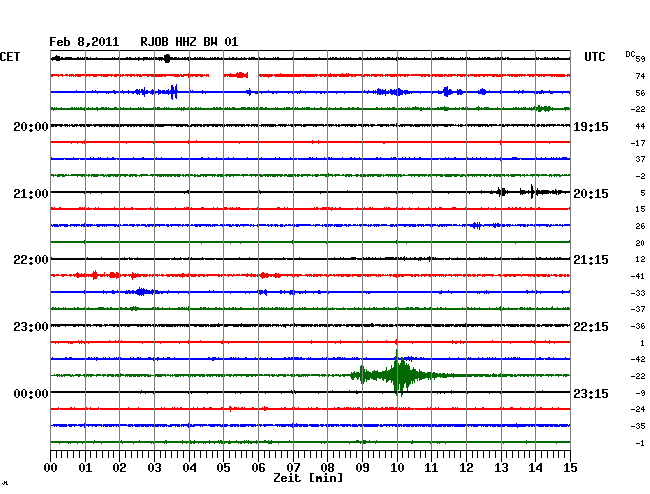
Task: Select the 23:00 CET time label
Action: tap(31, 327)
